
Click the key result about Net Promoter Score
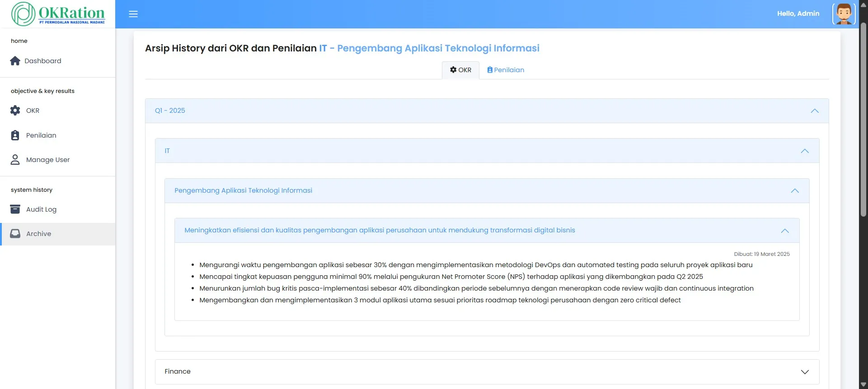coord(451,277)
